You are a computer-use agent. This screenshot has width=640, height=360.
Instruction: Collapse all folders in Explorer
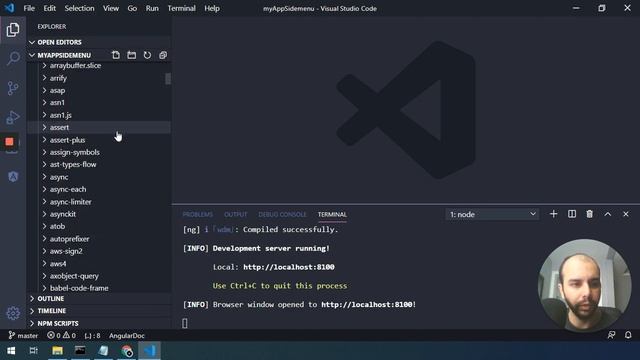[x=163, y=55]
